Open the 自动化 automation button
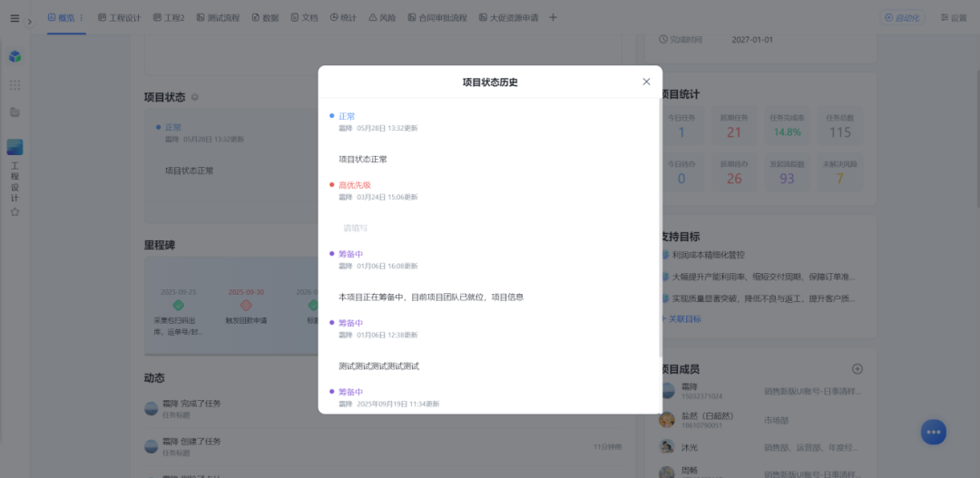Screen dimensions: 980x478 click(903, 17)
